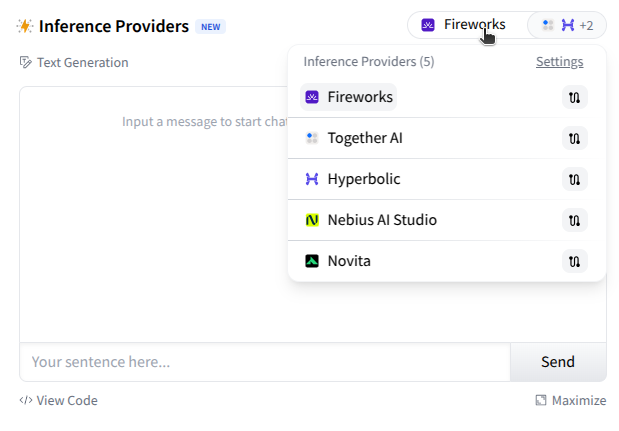Image resolution: width=619 pixels, height=431 pixels.
Task: Toggle the sort arrows beside Together AI
Action: point(574,138)
